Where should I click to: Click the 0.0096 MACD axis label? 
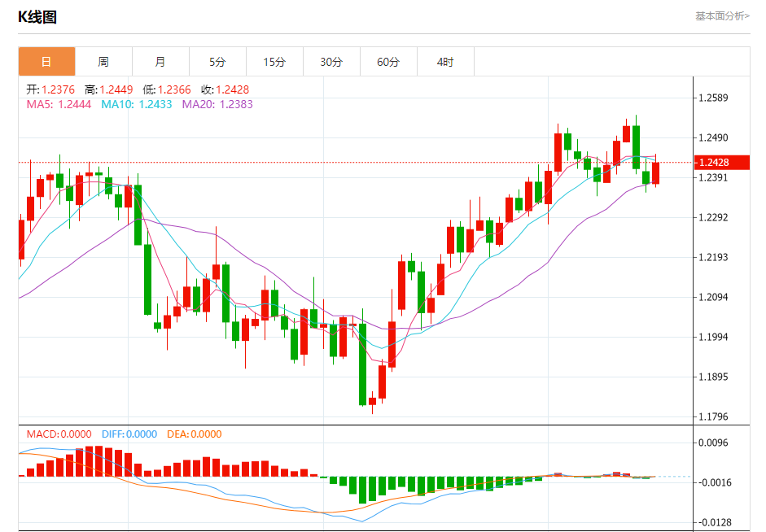click(x=713, y=443)
